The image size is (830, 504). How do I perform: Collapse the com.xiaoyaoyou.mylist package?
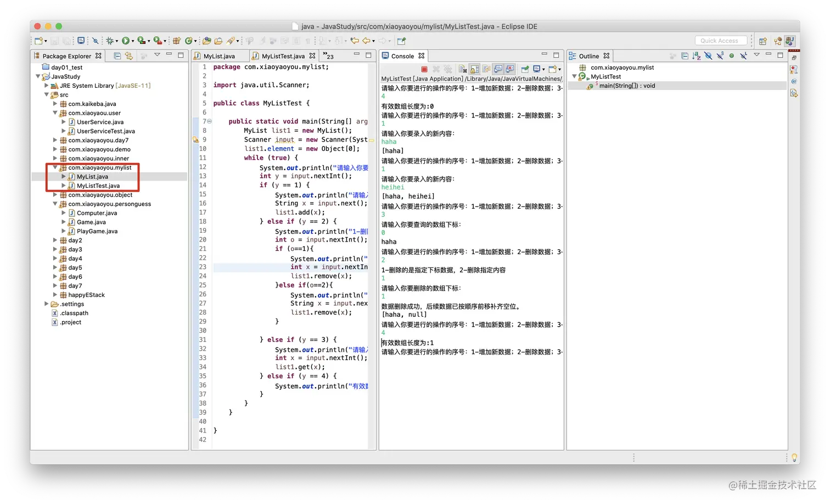pos(55,167)
